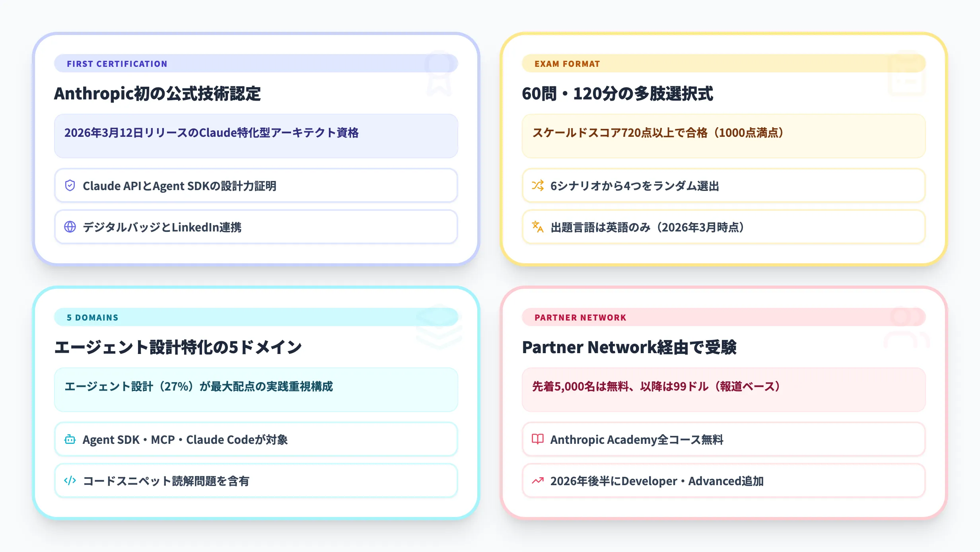Click the code brackets icon beside コードスニペット row

coord(70,480)
